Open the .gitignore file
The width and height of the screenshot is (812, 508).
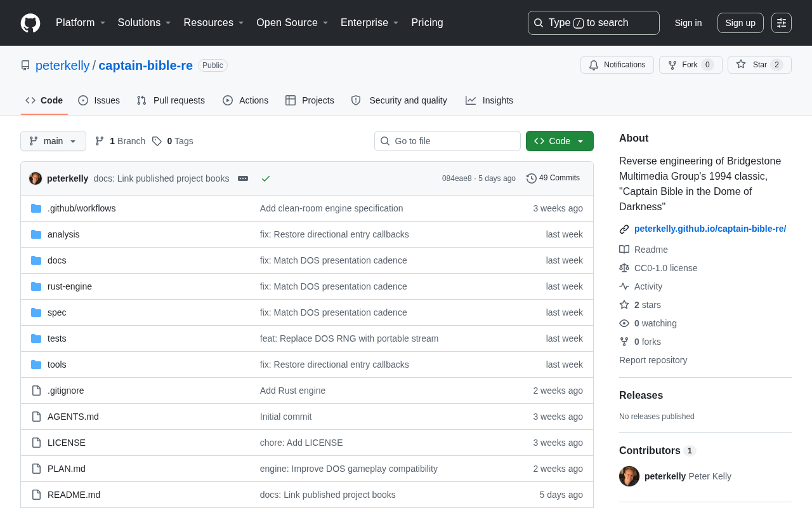pos(66,391)
